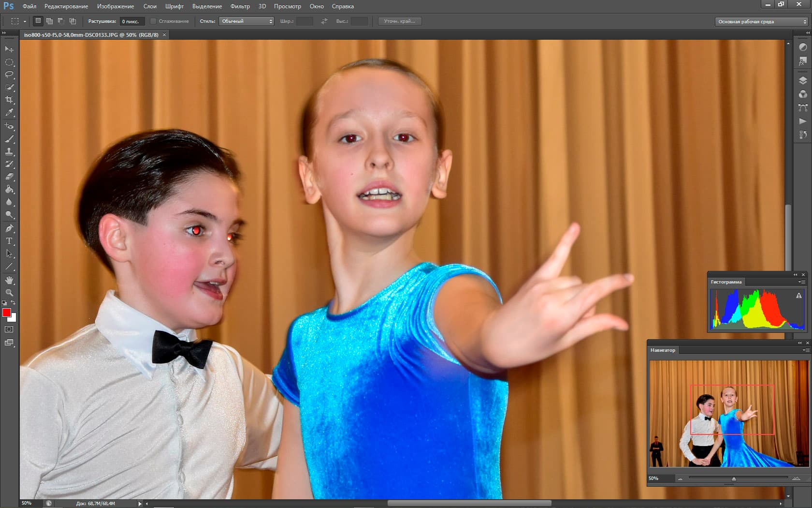Screen dimensions: 812x508
Task: Select the Zoom tool
Action: click(9, 293)
